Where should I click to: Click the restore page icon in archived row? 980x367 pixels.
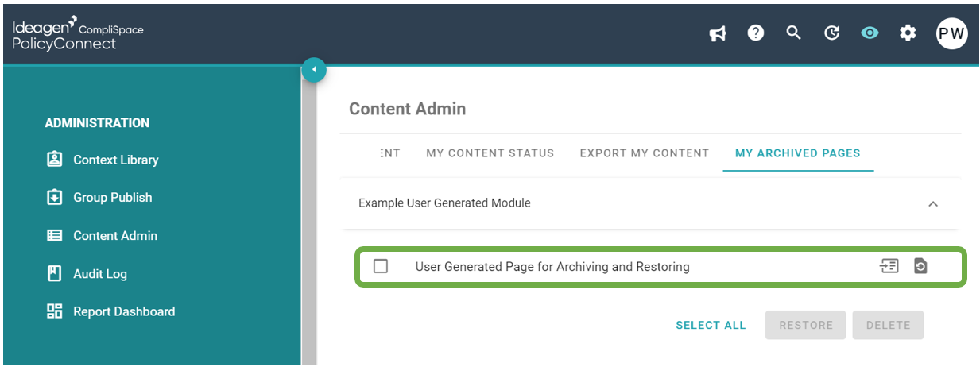(x=920, y=266)
